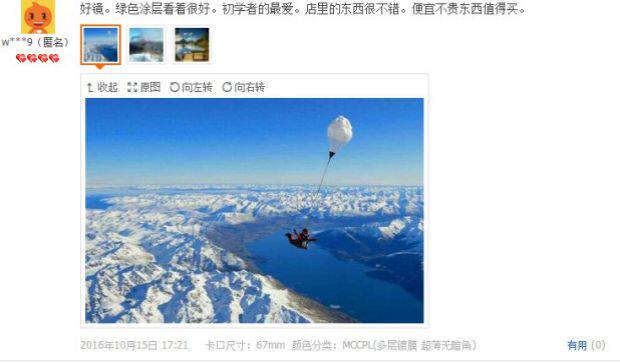This screenshot has height=363, width=620.
Task: Rotate image left with 向左转 text
Action: tap(197, 87)
